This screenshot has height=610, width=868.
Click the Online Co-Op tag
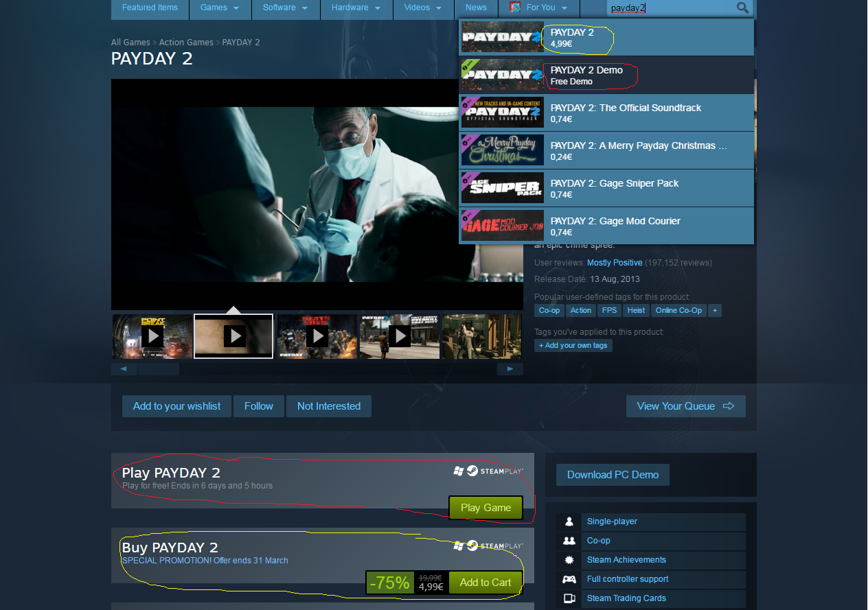coord(679,311)
